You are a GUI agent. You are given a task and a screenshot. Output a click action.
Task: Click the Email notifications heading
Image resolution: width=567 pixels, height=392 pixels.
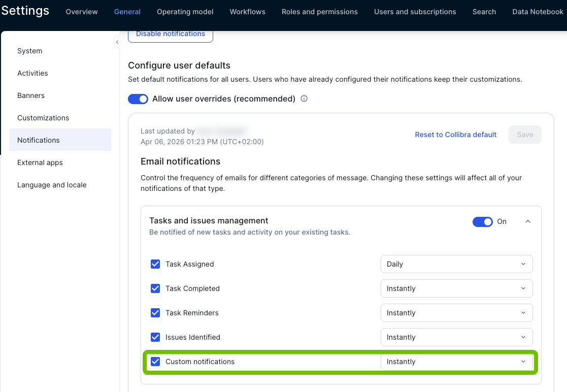click(180, 161)
